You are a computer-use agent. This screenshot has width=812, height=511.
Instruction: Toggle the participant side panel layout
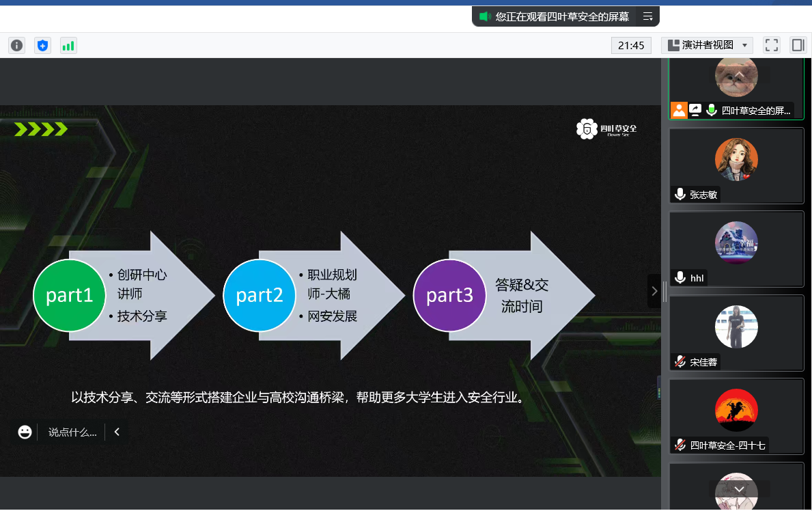(797, 45)
